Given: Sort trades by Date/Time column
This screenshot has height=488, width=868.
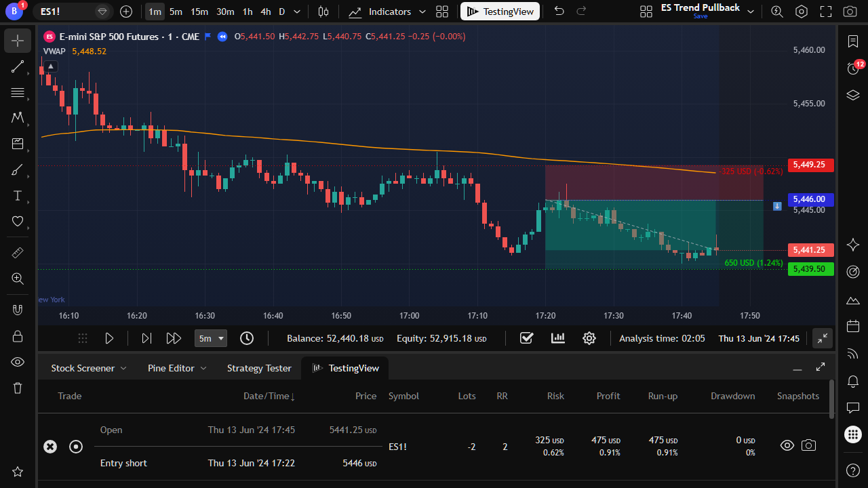Looking at the screenshot, I should pos(269,396).
